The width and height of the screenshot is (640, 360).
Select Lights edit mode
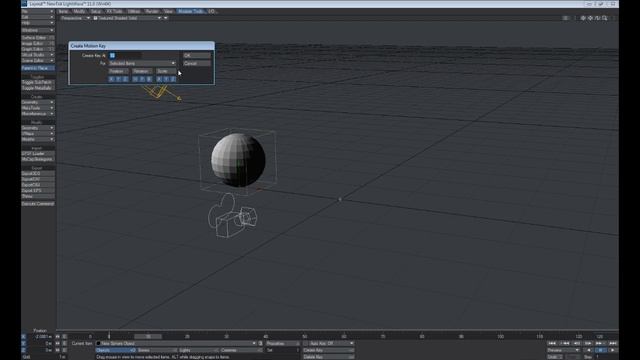point(199,350)
